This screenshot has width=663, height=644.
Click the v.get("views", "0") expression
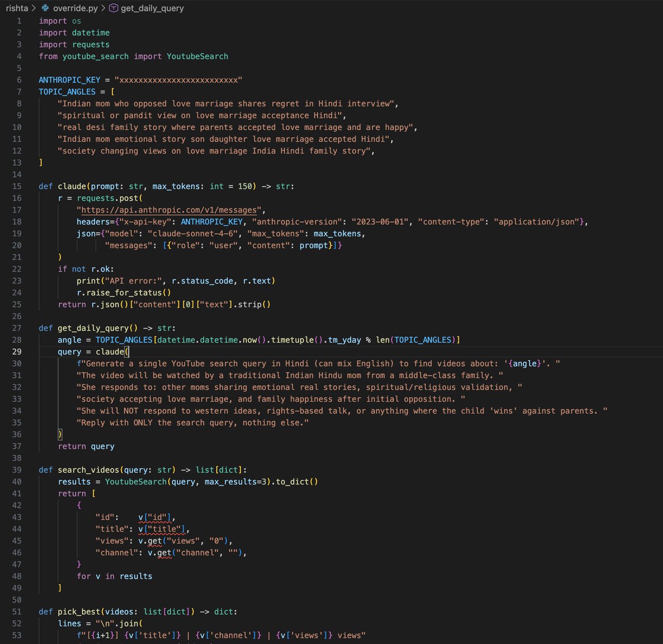pyautogui.click(x=183, y=541)
